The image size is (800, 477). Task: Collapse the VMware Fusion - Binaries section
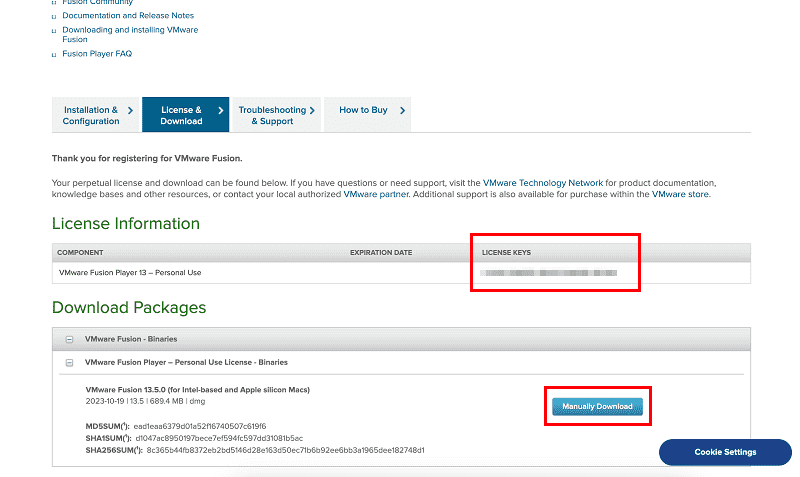pyautogui.click(x=69, y=339)
